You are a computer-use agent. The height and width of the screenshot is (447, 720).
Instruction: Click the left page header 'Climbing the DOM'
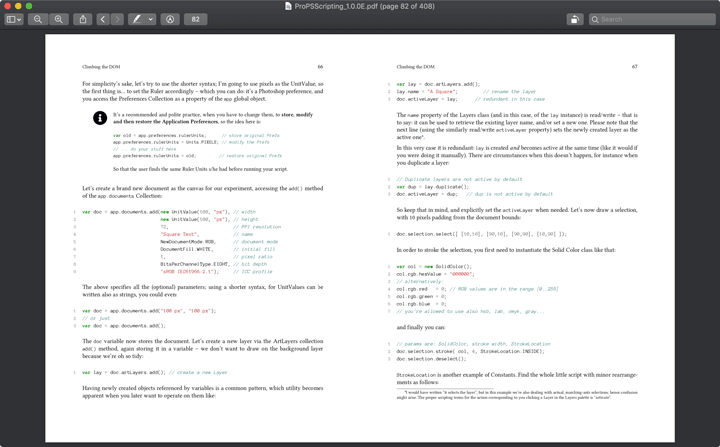pos(101,67)
